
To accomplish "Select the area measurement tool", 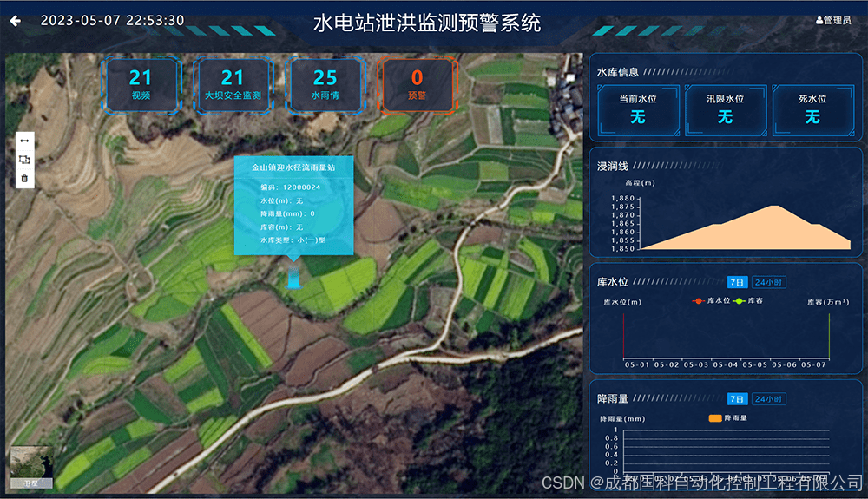I will coord(24,160).
